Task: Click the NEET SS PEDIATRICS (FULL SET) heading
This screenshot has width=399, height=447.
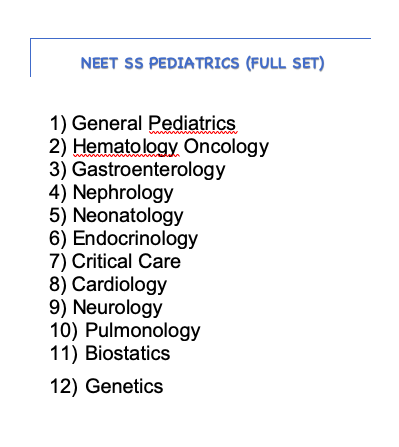Action: click(202, 63)
